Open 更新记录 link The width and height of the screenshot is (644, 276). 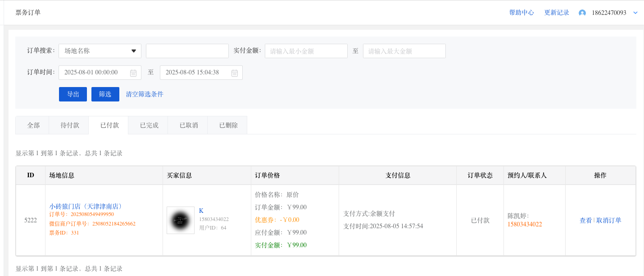[x=557, y=13]
